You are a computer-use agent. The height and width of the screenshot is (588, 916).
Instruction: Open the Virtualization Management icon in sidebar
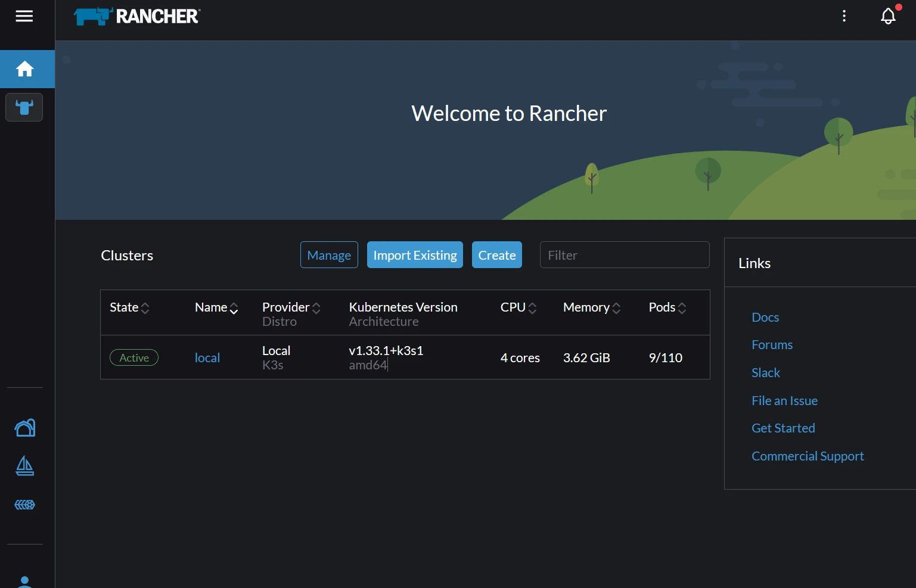coord(24,505)
